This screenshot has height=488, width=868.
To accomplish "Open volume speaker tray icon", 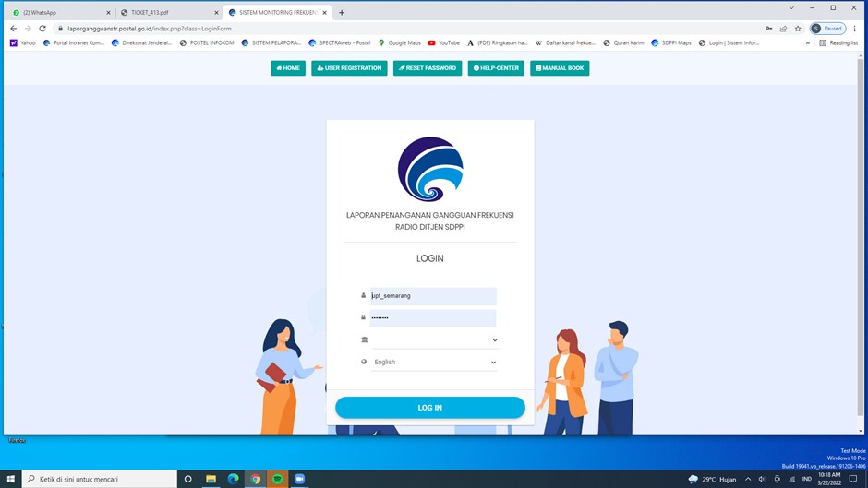I will [762, 479].
